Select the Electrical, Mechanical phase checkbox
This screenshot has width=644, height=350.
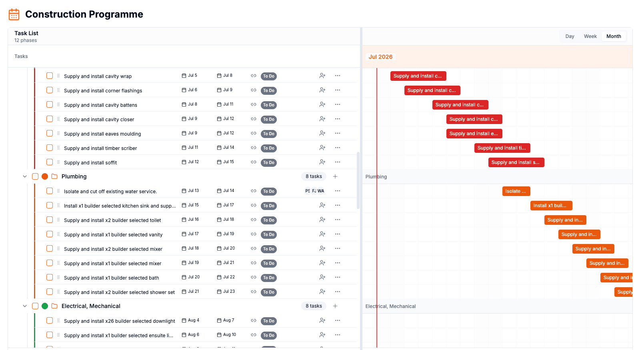(35, 306)
